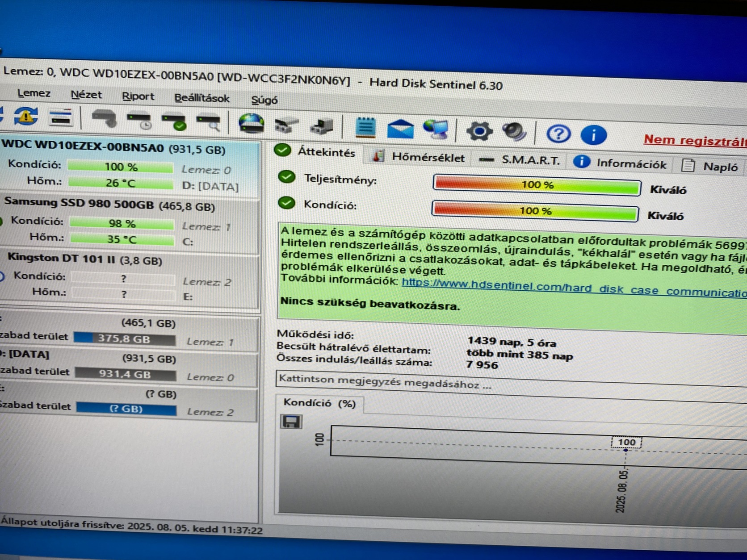Open the Súgó menu
The image size is (747, 560).
[264, 100]
